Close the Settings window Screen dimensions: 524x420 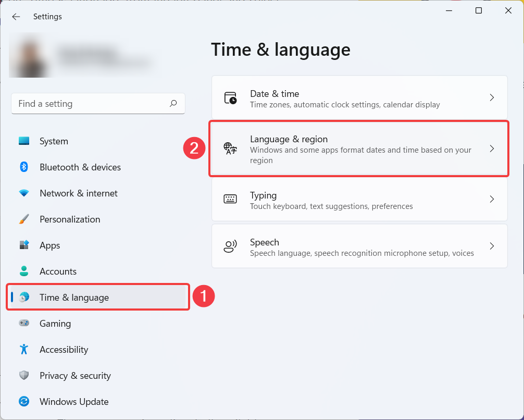pyautogui.click(x=508, y=11)
